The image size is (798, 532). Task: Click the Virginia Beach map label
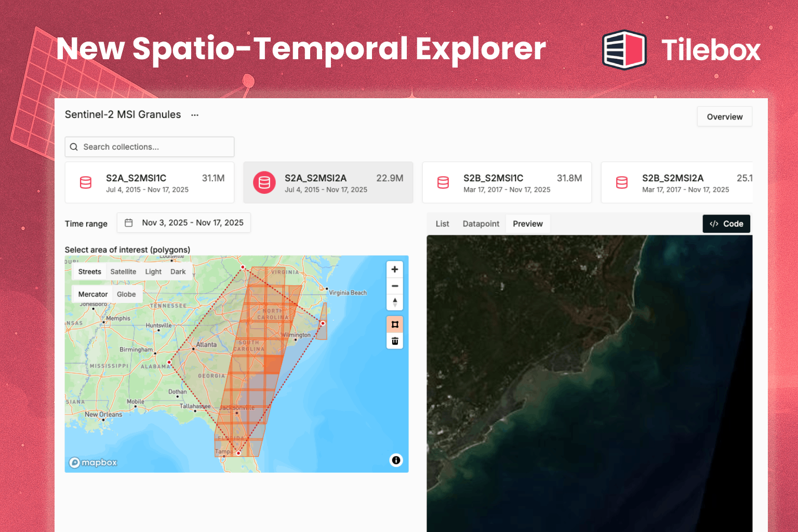point(348,293)
